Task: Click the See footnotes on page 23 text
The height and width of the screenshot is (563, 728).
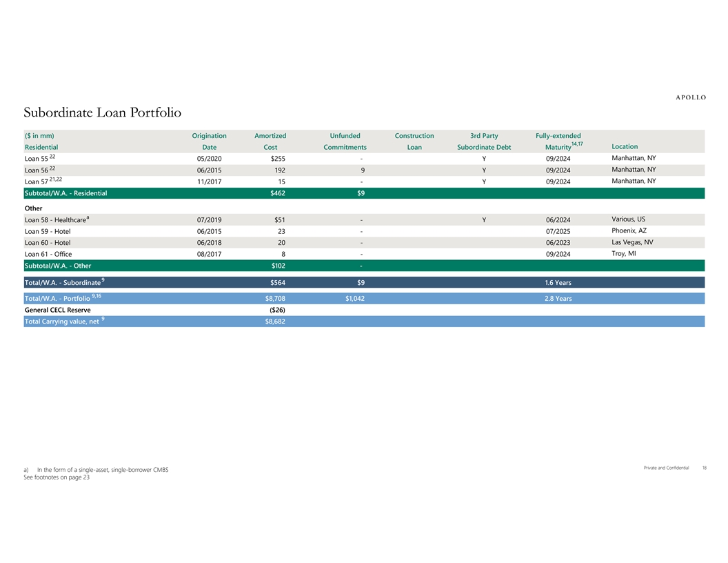Action: pyautogui.click(x=57, y=477)
